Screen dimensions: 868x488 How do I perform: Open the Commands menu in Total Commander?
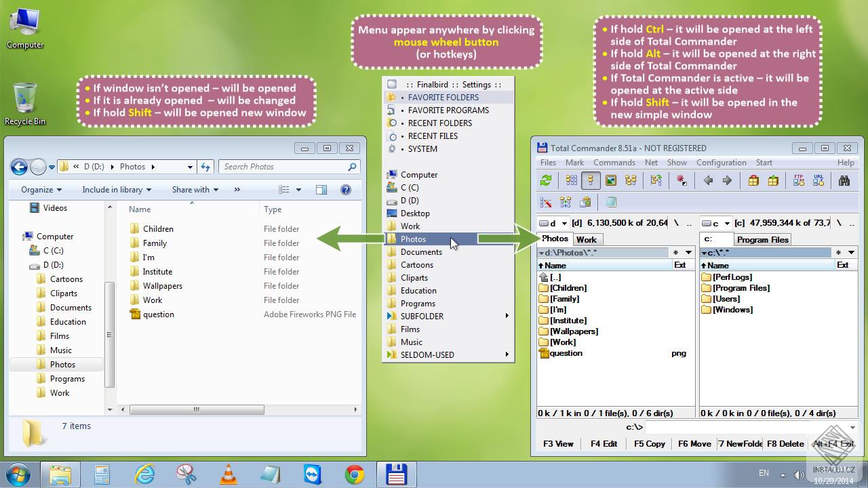click(x=614, y=163)
